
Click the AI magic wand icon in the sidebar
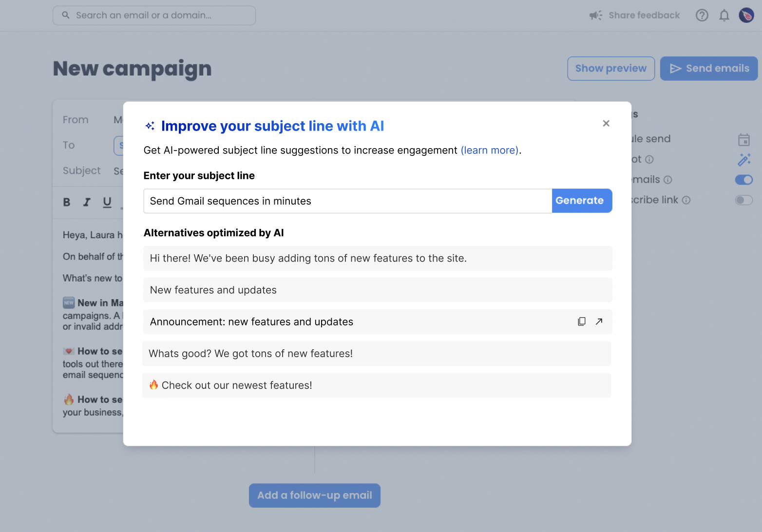click(744, 159)
